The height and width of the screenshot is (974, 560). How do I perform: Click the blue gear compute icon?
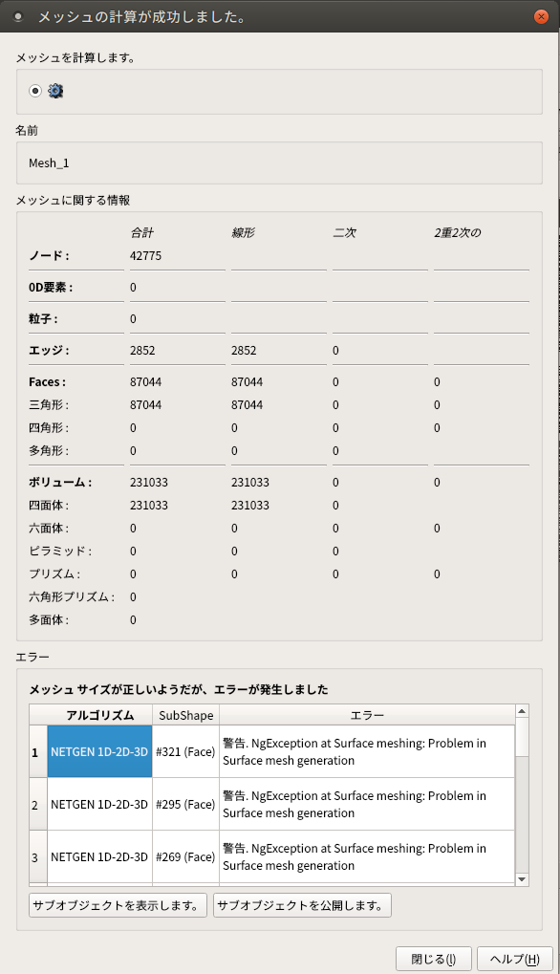[55, 91]
